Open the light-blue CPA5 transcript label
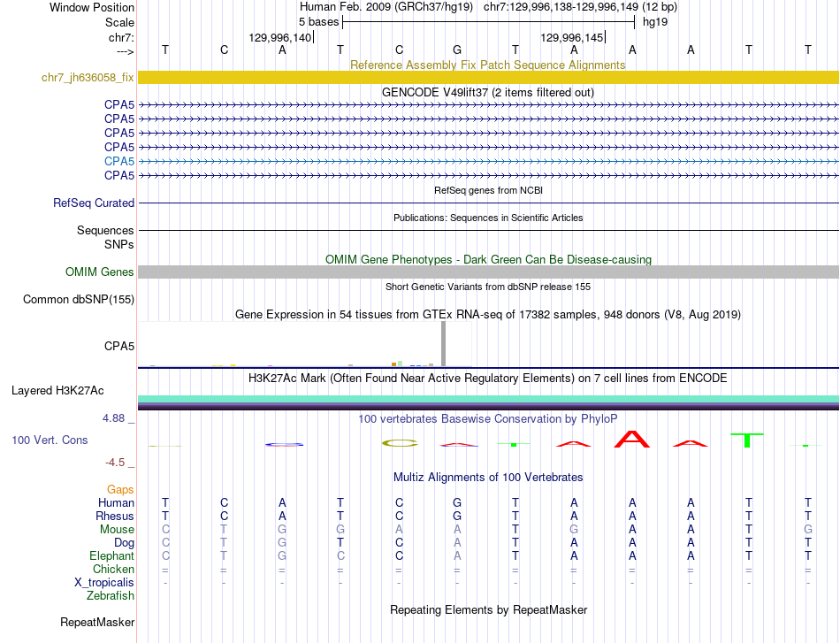840x643 pixels. point(119,161)
